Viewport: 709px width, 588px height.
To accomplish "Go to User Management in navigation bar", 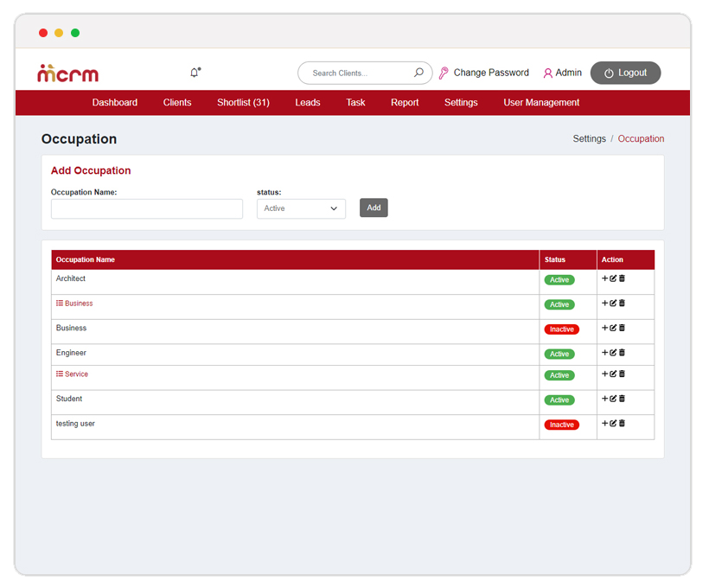I will point(541,102).
